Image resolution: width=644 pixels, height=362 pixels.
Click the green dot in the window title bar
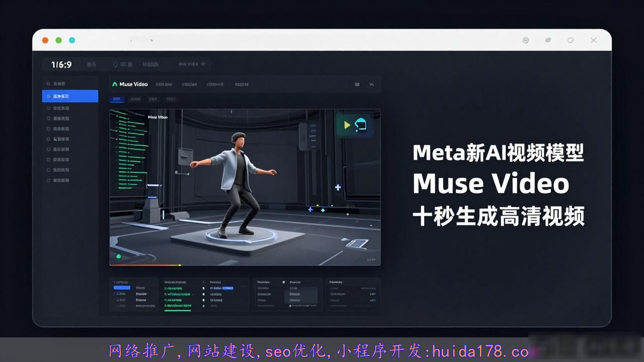click(58, 40)
